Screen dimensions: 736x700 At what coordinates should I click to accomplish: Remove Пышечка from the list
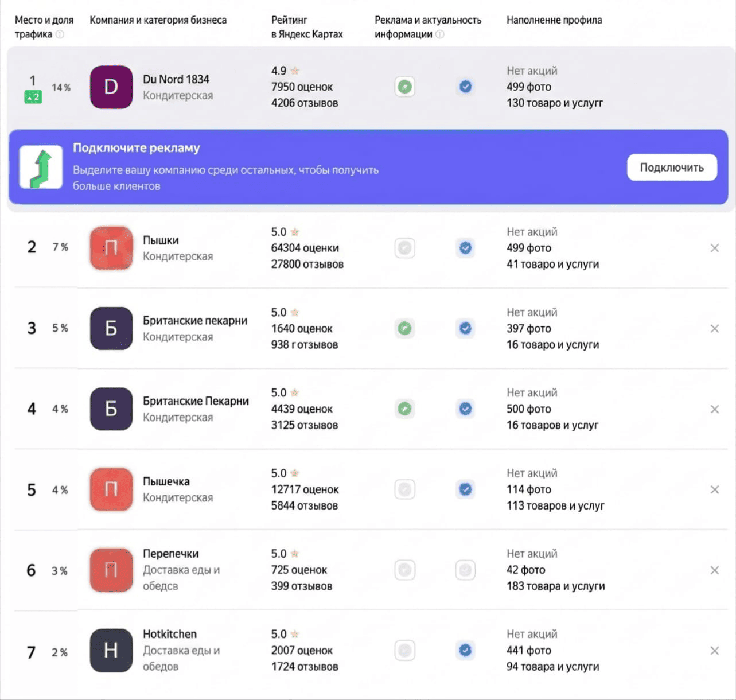(x=715, y=489)
